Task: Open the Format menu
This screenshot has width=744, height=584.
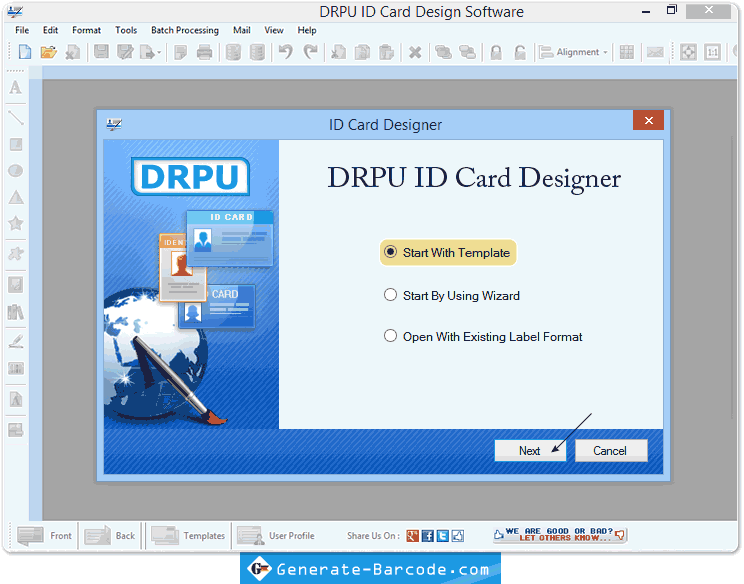Action: tap(86, 30)
